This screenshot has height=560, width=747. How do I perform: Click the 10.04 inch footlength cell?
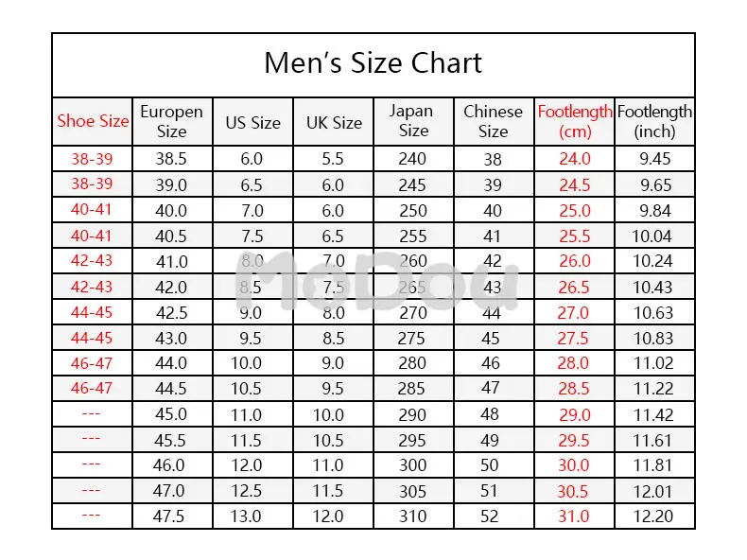tap(654, 236)
